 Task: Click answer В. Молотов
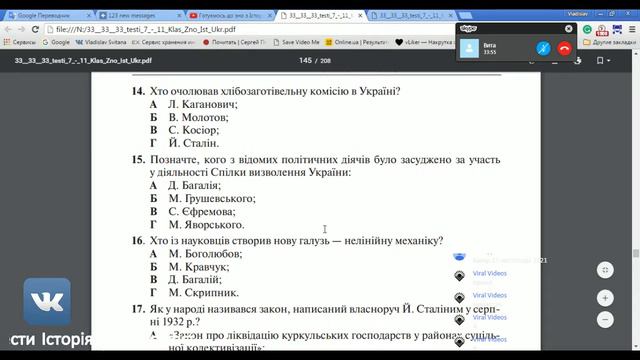click(198, 117)
